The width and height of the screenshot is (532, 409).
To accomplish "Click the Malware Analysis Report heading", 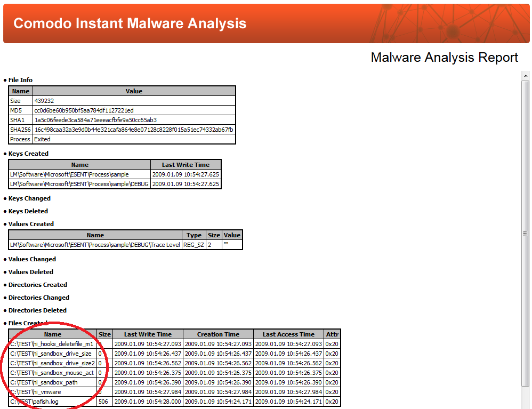I will pos(445,58).
